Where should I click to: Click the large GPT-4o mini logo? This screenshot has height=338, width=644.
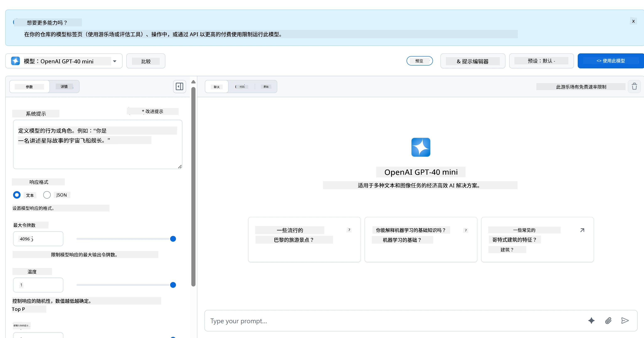tap(421, 147)
